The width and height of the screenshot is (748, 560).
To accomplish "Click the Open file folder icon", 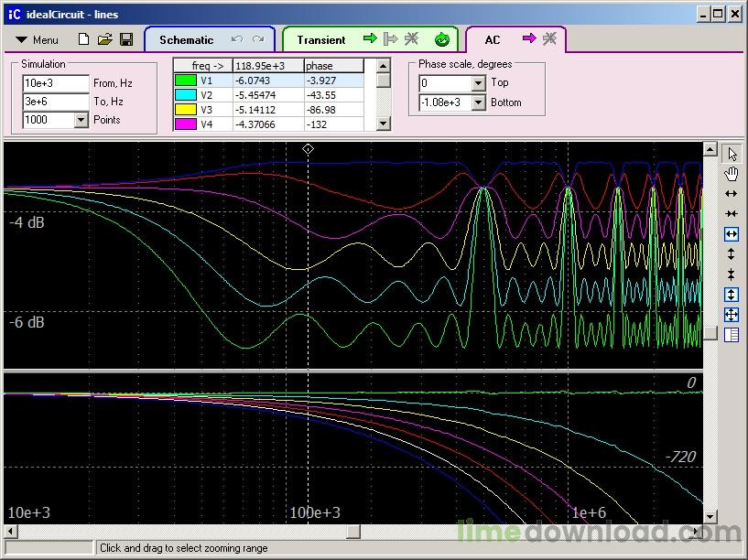I will pyautogui.click(x=104, y=39).
